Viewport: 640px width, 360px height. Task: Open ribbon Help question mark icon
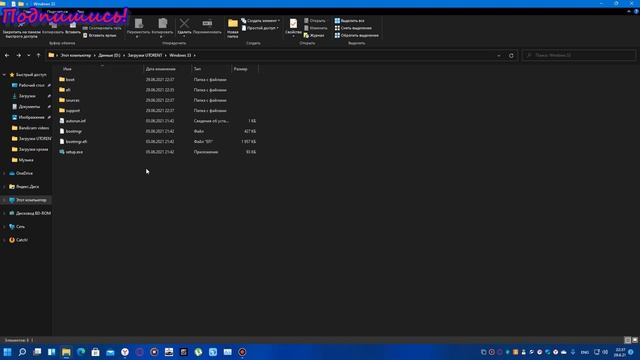click(x=636, y=11)
